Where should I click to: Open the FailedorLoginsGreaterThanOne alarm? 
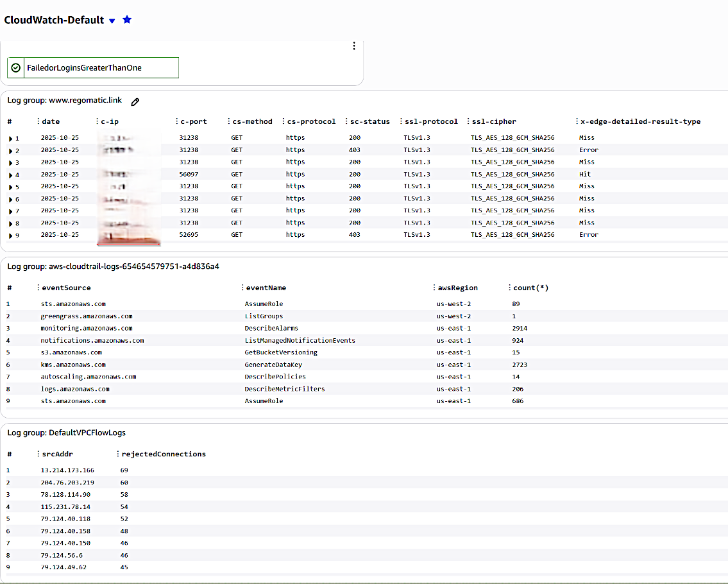[x=84, y=67]
